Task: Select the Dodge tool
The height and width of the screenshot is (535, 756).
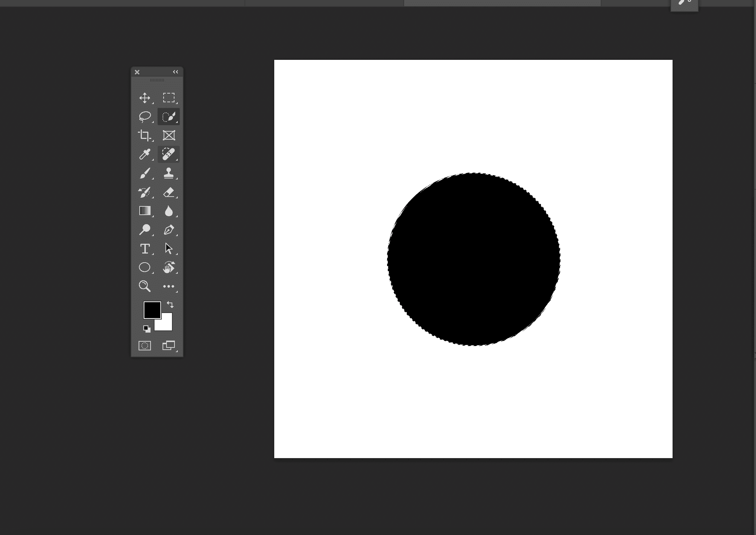Action: 145,230
